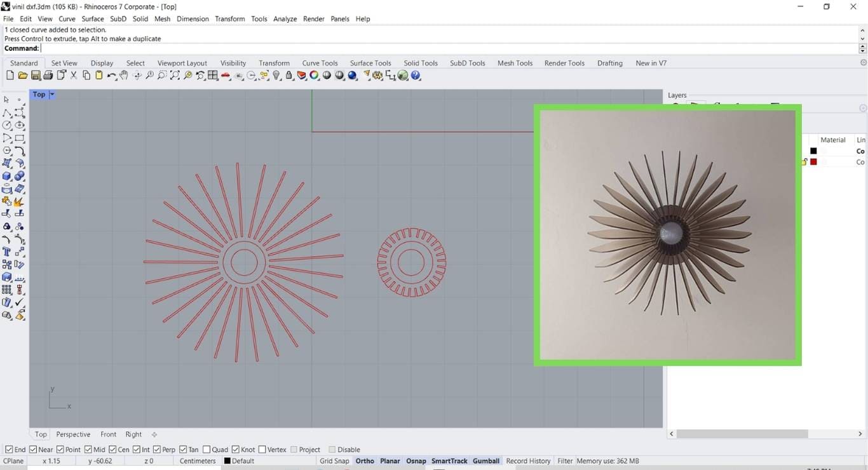
Task: Click the blue Help question mark icon
Action: click(416, 76)
